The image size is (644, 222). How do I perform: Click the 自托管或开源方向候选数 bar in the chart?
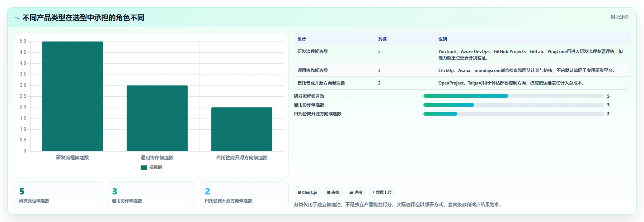point(242,129)
